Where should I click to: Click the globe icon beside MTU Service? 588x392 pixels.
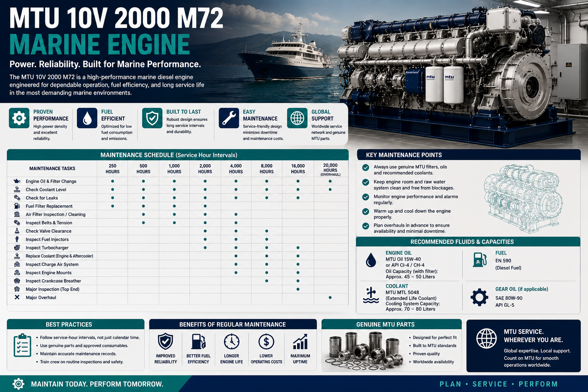[x=487, y=339]
